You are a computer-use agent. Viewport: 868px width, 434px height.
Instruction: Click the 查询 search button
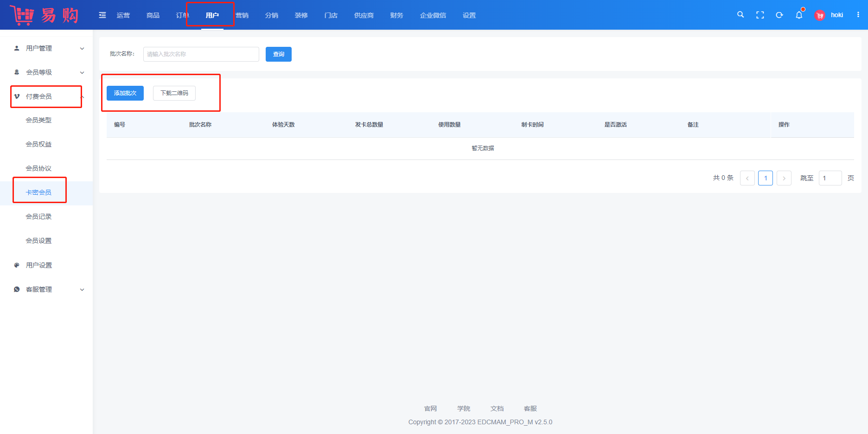click(279, 54)
